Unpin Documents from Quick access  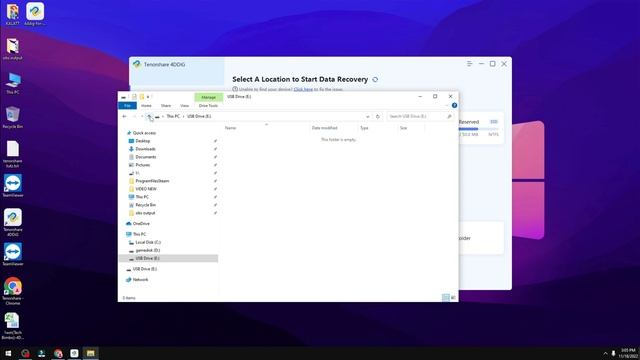(x=215, y=157)
